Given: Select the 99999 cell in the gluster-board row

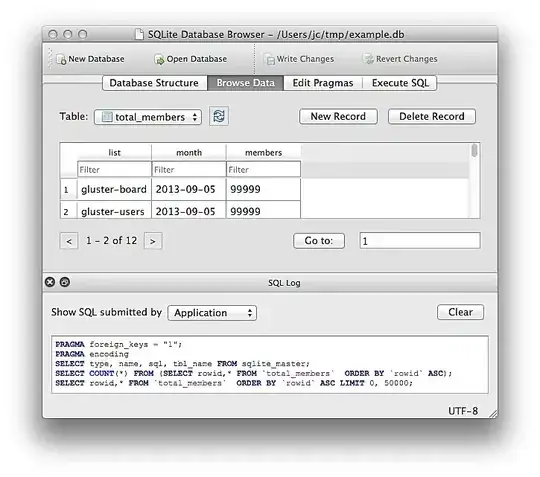Looking at the screenshot, I should [263, 189].
